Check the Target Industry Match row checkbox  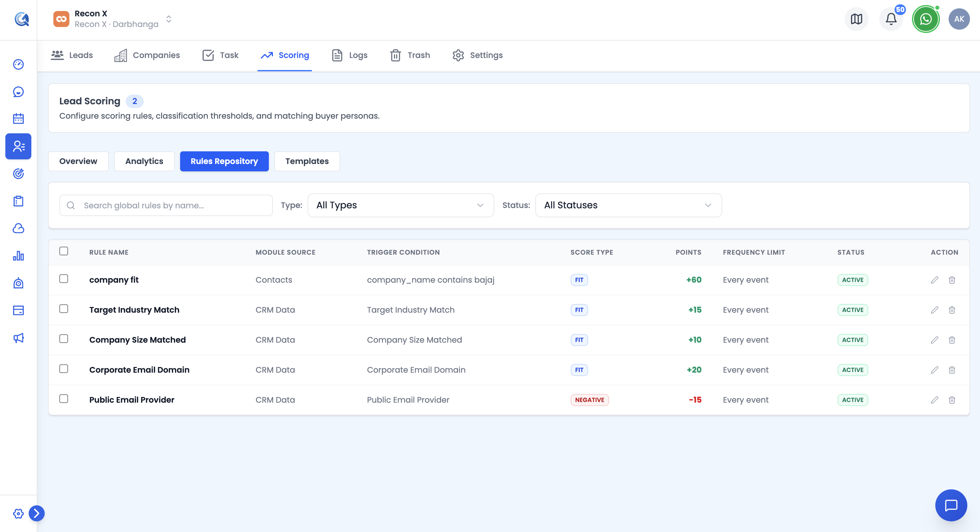click(63, 309)
